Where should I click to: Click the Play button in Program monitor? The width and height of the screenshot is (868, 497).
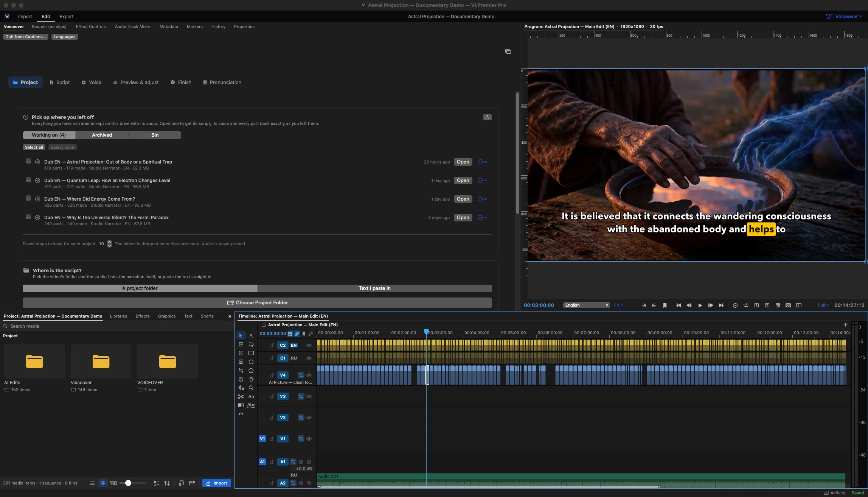pos(700,305)
